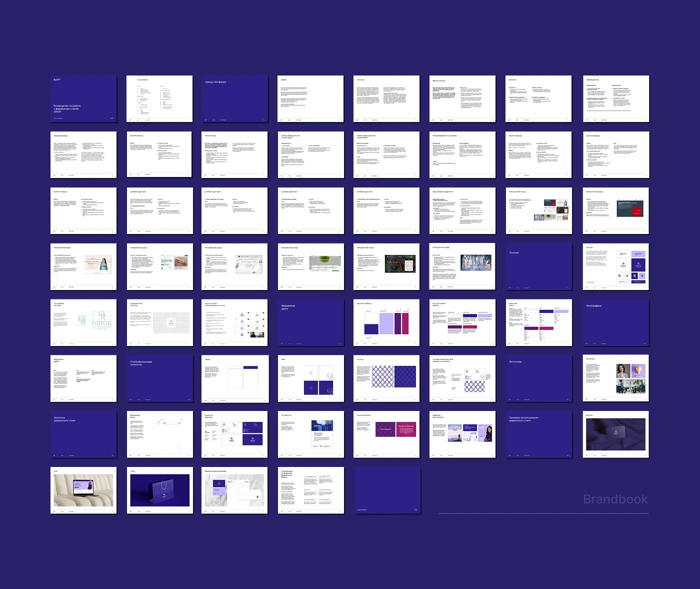Select the Характер бренда page
Screen dimensions: 700x589
click(84, 154)
